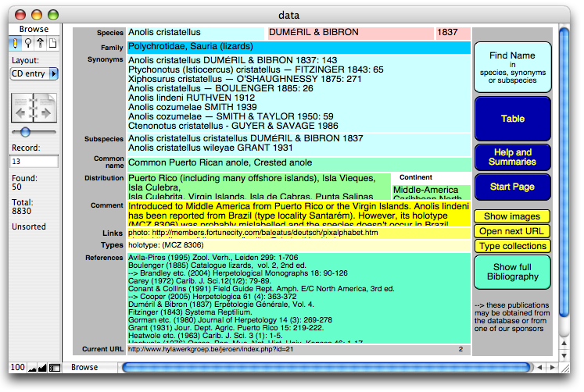
Task: Click the Species field Anolis cristatellus
Action: [195, 33]
